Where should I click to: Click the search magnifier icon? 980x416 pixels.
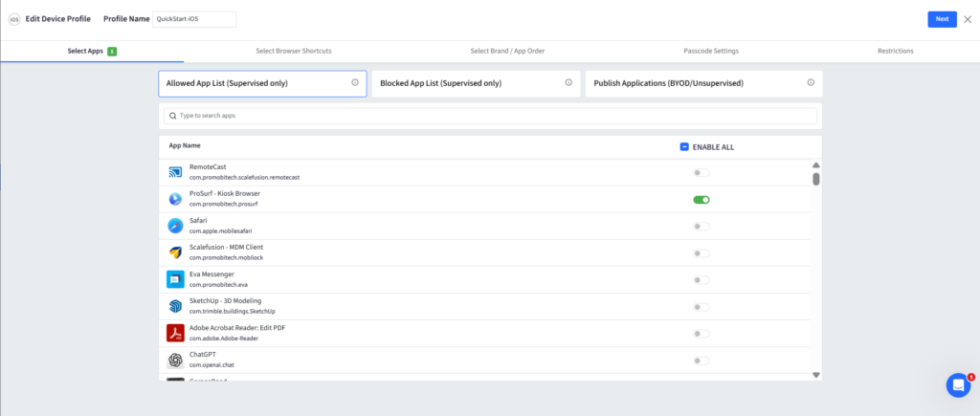coord(172,116)
